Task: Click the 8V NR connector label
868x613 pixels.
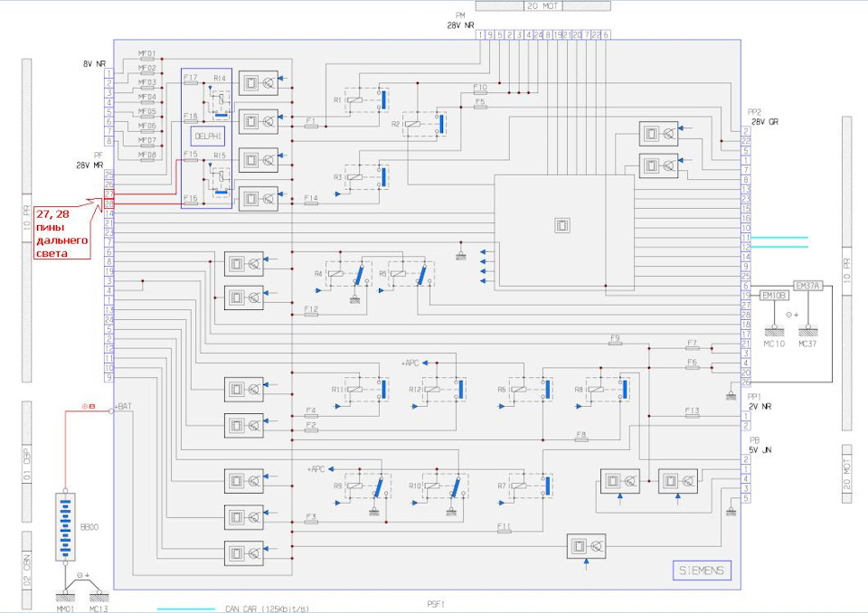Action: click(95, 63)
